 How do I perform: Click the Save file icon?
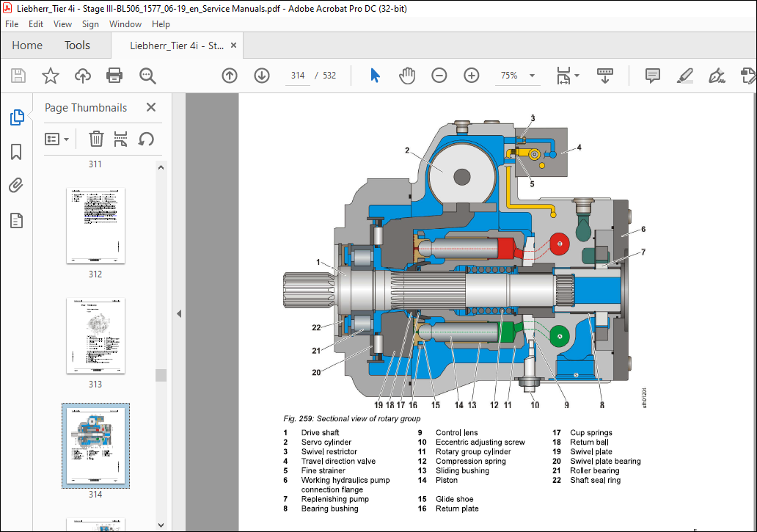(18, 76)
